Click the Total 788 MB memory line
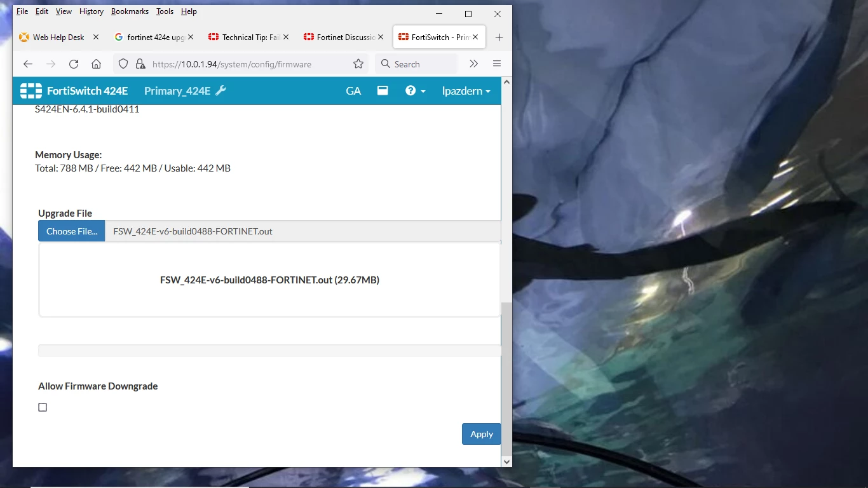Screen dimensions: 868x488 tap(133, 168)
